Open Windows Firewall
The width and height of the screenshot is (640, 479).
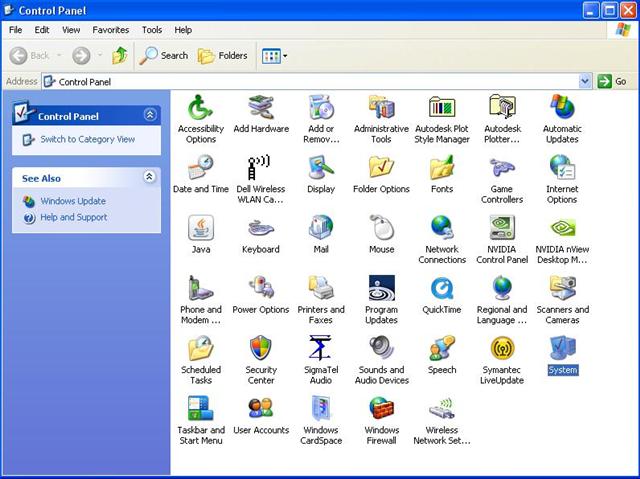381,420
